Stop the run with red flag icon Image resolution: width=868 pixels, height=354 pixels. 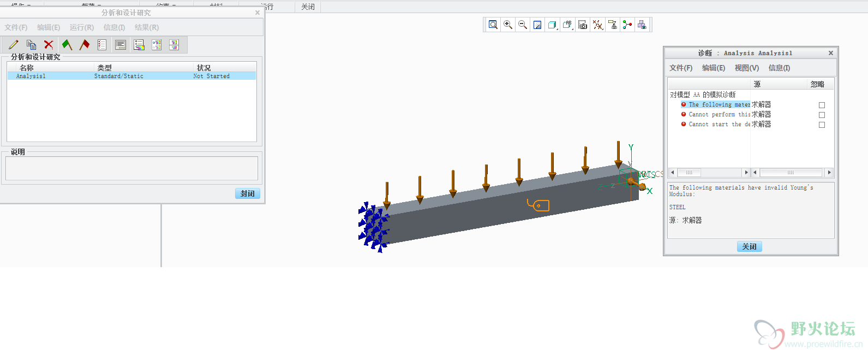(x=85, y=45)
